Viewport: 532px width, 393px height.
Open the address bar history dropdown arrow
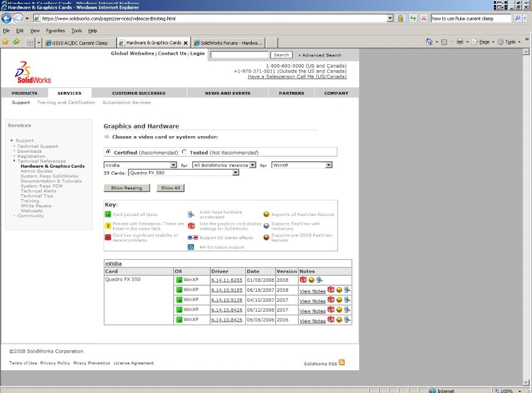[390, 18]
